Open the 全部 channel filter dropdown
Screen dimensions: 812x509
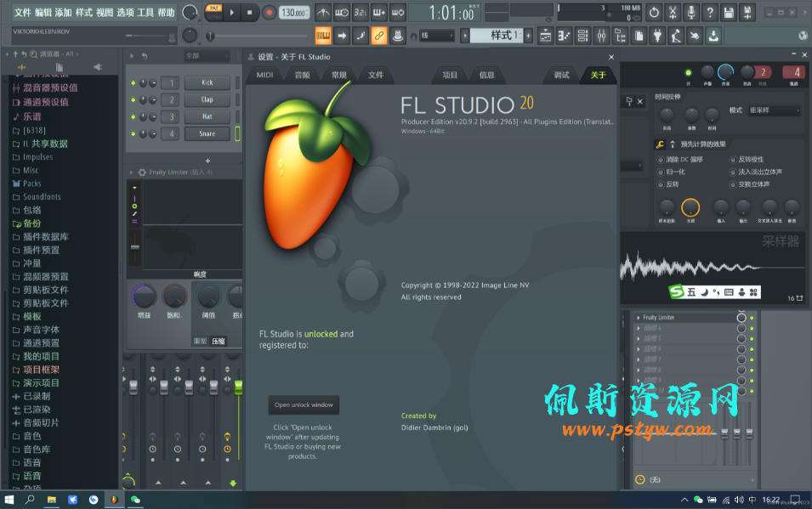(x=207, y=55)
